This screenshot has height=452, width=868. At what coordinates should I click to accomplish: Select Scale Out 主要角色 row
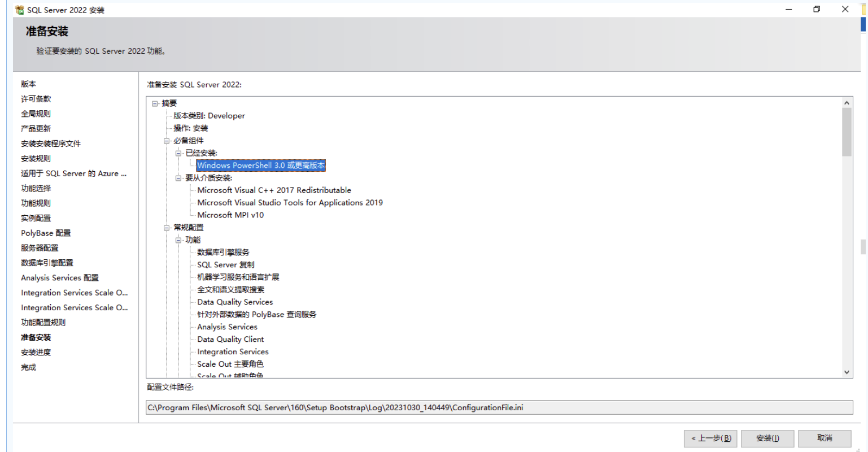pyautogui.click(x=230, y=364)
